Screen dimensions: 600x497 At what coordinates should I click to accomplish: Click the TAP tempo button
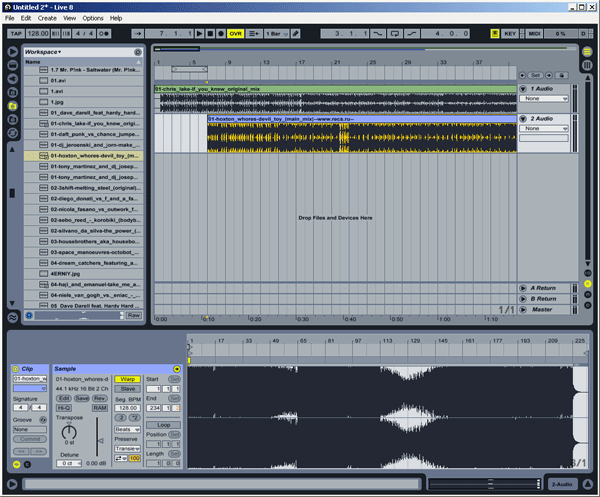(15, 33)
